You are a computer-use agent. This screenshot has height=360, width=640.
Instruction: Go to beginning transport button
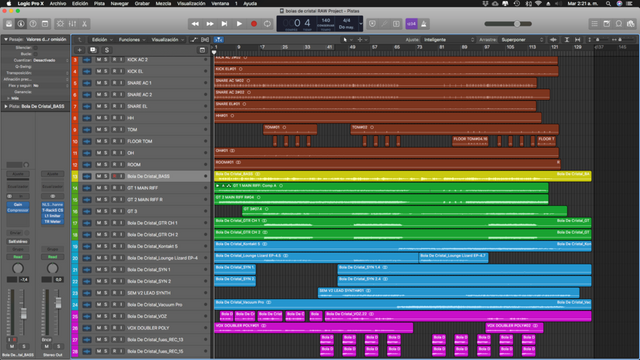pyautogui.click(x=224, y=24)
